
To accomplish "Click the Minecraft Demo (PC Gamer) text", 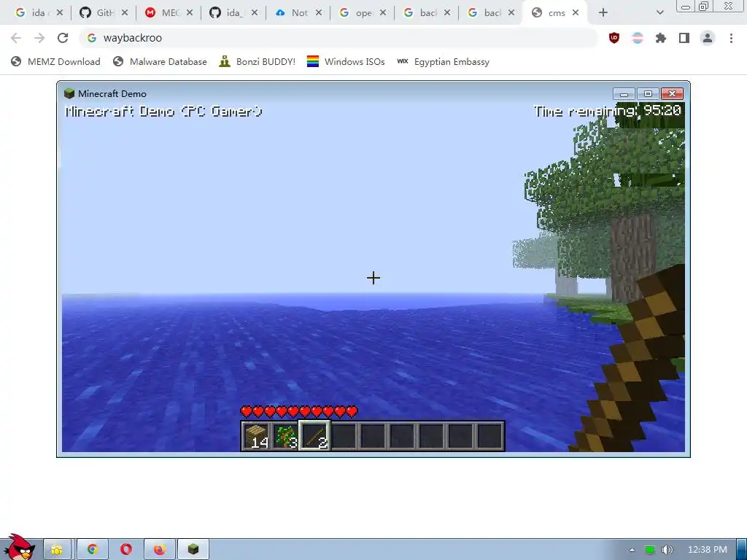I will [163, 112].
